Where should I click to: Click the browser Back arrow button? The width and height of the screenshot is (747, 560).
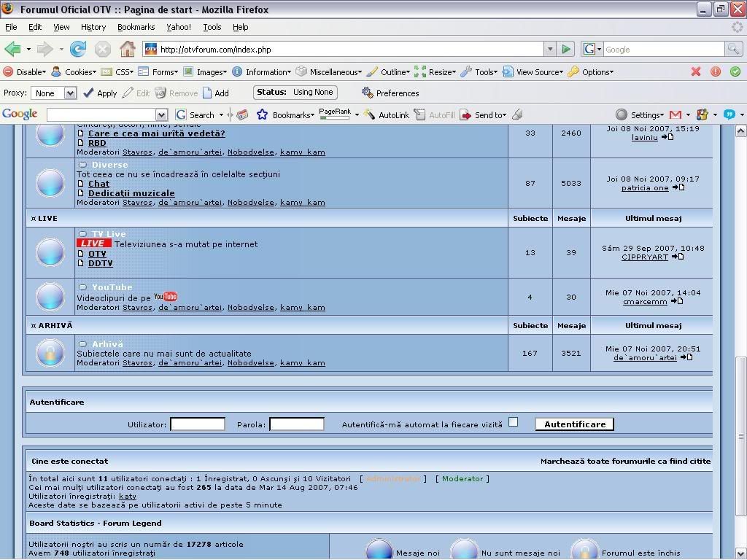(x=12, y=50)
